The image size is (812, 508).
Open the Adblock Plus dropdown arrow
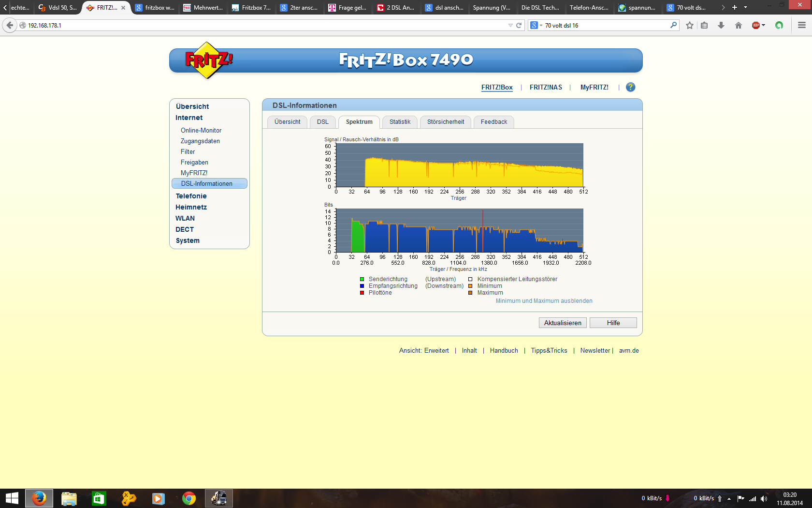pos(764,25)
